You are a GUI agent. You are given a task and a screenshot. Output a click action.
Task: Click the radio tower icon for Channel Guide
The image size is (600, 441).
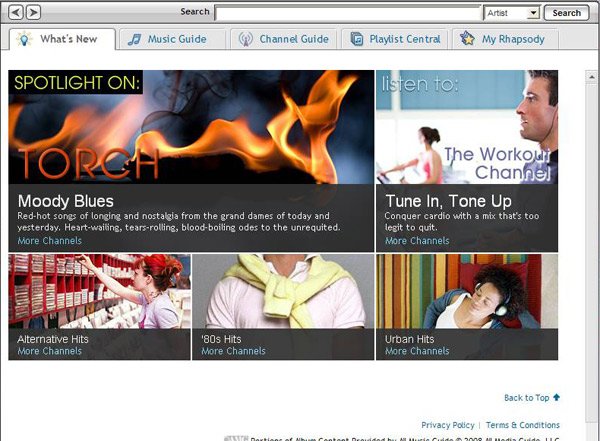click(x=246, y=39)
